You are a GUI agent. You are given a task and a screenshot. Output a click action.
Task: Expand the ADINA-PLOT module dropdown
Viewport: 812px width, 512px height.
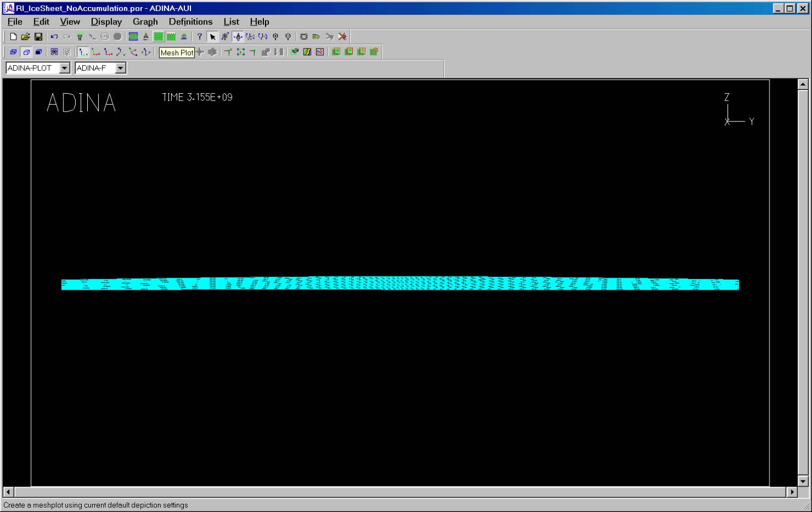click(x=65, y=68)
